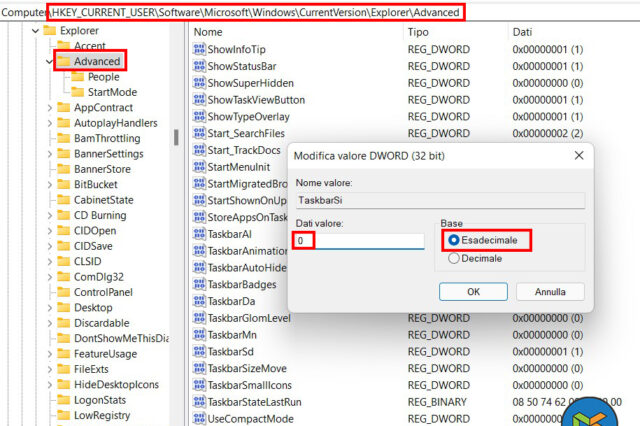Viewport: 640px width, 426px height.
Task: Click the TaskbarSizeMove value icon
Action: click(x=199, y=368)
